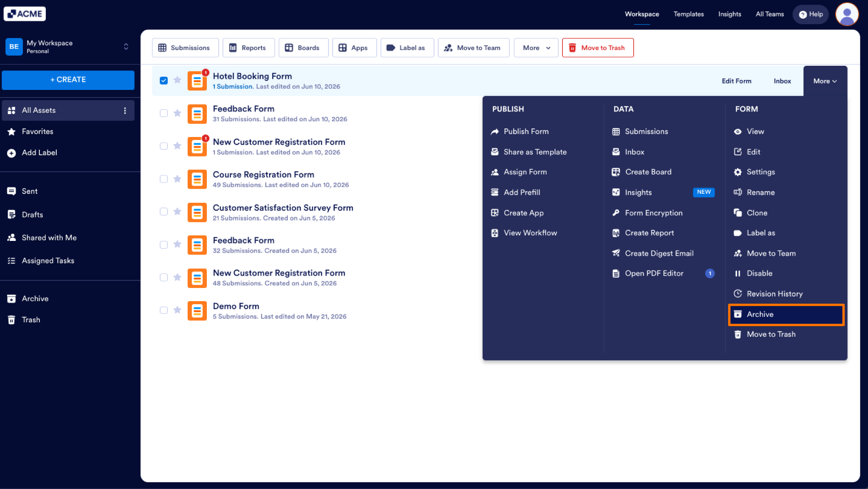Click the ACME logo
This screenshot has width=868, height=489.
[x=25, y=14]
